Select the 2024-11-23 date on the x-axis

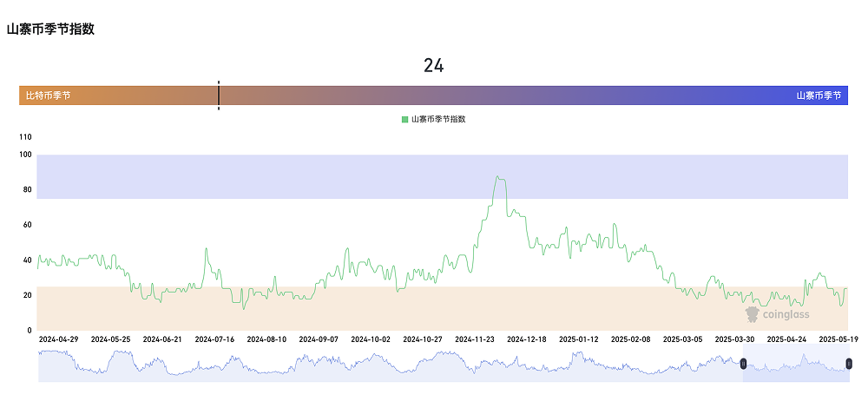click(x=474, y=339)
